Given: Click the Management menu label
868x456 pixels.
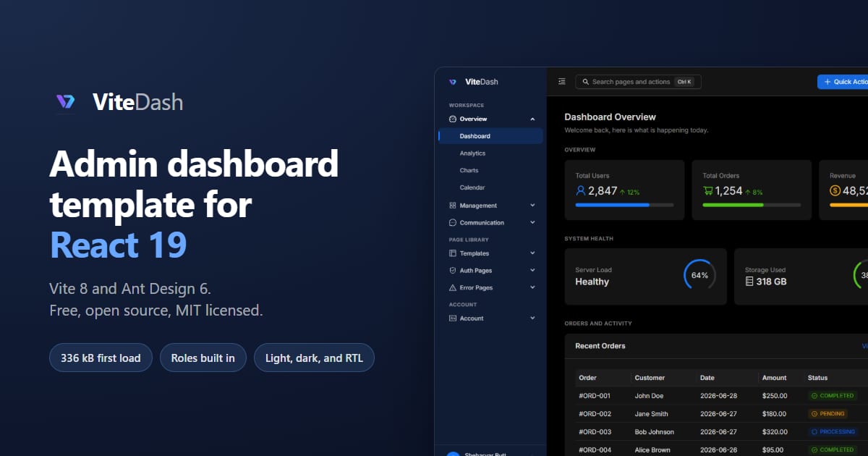Looking at the screenshot, I should (x=478, y=206).
